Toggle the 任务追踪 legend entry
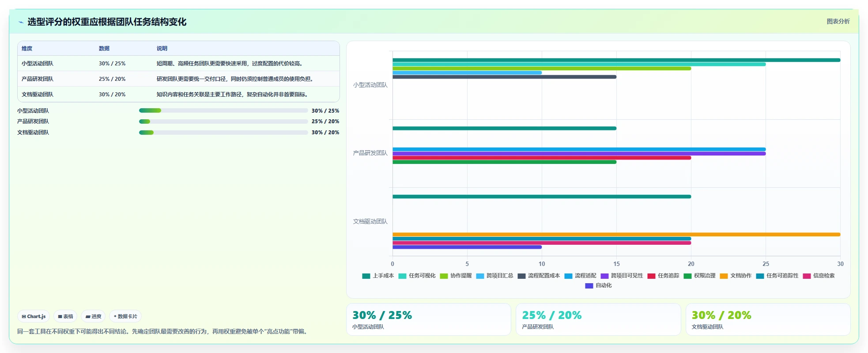 coord(663,276)
